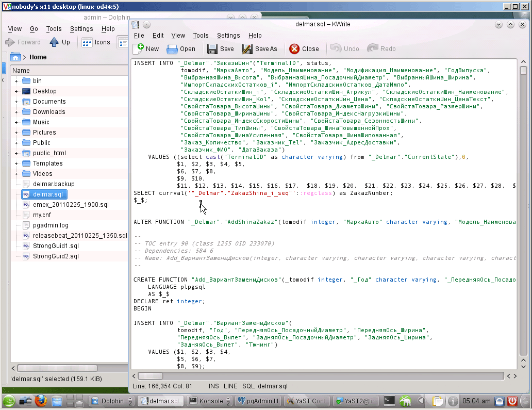
Task: Switch to pgAdmin III taskbar window
Action: point(257,401)
